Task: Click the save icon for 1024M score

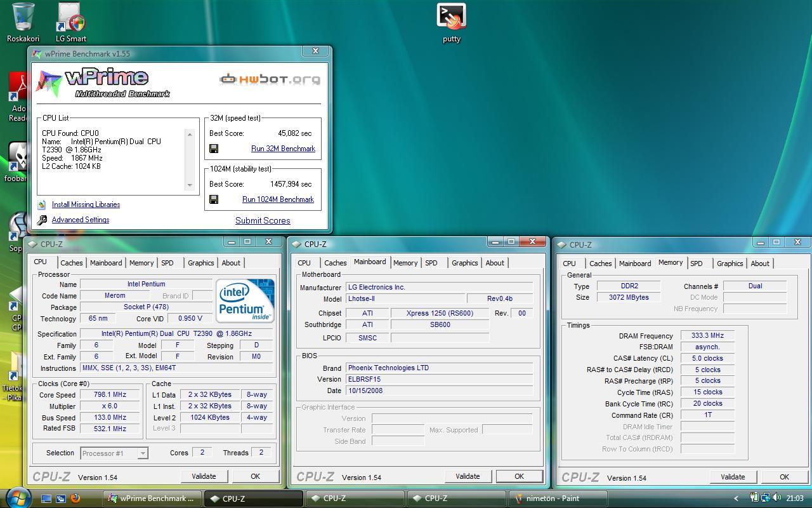Action: point(214,199)
